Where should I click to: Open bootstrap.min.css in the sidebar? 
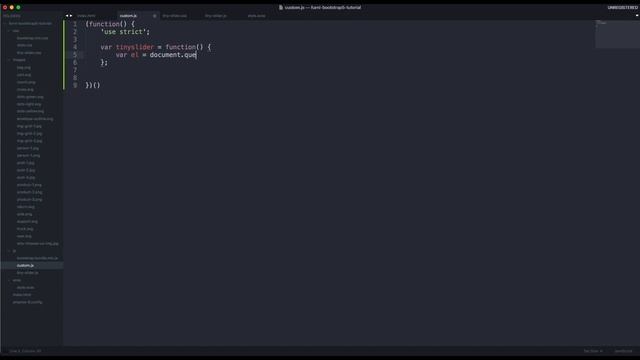coord(32,38)
